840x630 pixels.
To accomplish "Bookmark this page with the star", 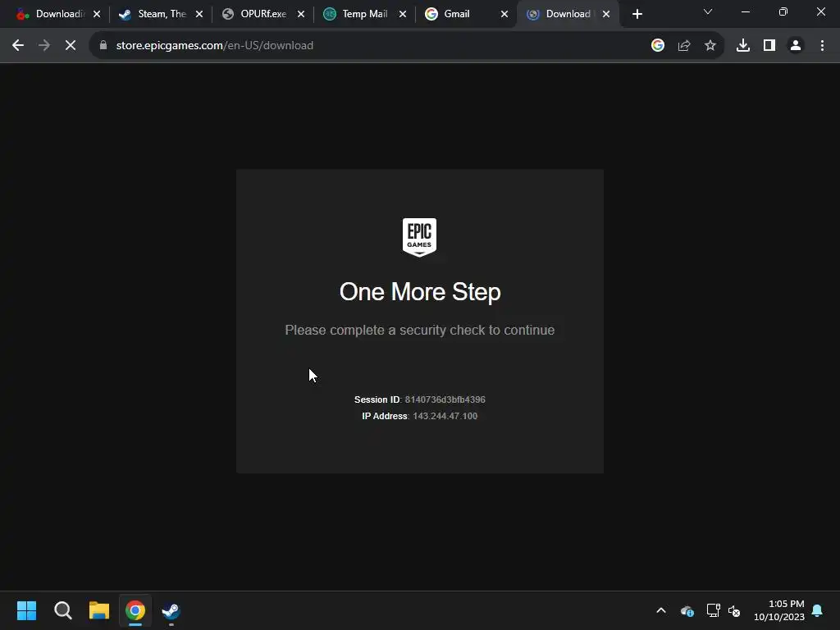I will coord(710,46).
